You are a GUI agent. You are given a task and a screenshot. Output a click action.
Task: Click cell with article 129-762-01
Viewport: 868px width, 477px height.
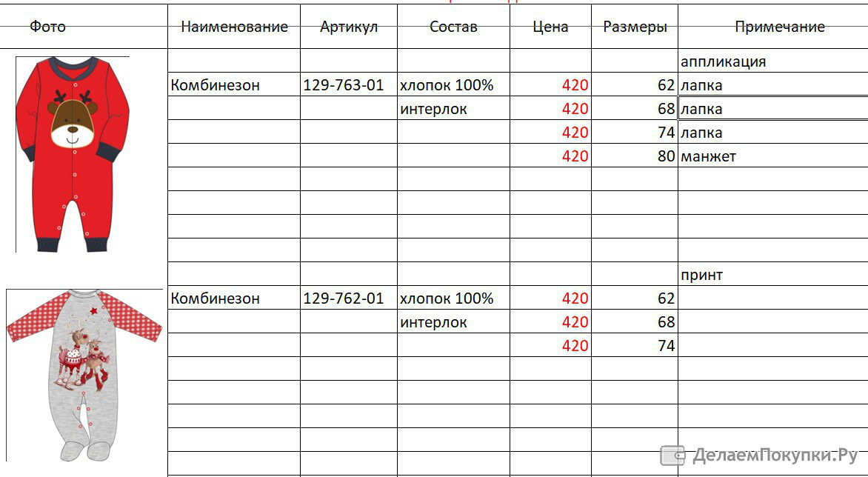(349, 298)
